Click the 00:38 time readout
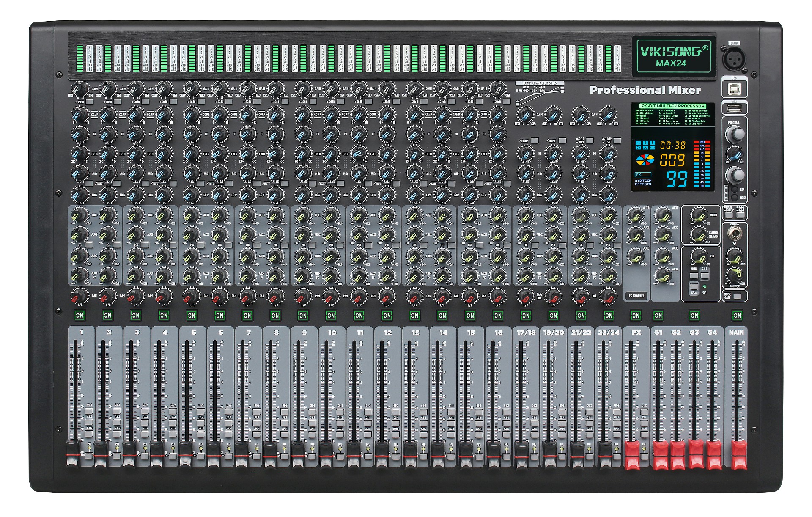 pos(673,145)
